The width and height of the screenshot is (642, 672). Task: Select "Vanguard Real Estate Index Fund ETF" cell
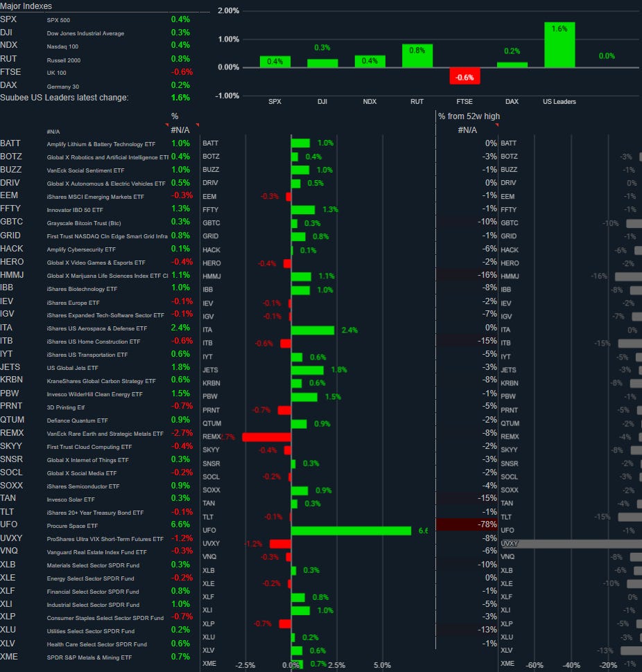point(96,552)
